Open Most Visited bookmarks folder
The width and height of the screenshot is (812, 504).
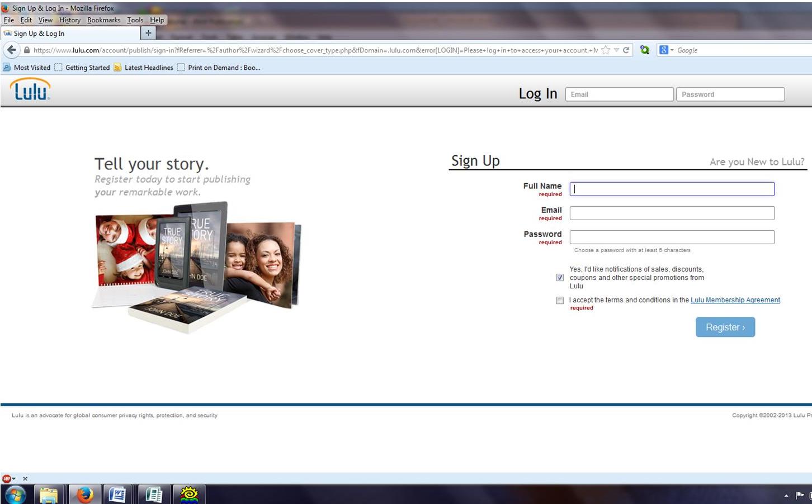point(27,68)
